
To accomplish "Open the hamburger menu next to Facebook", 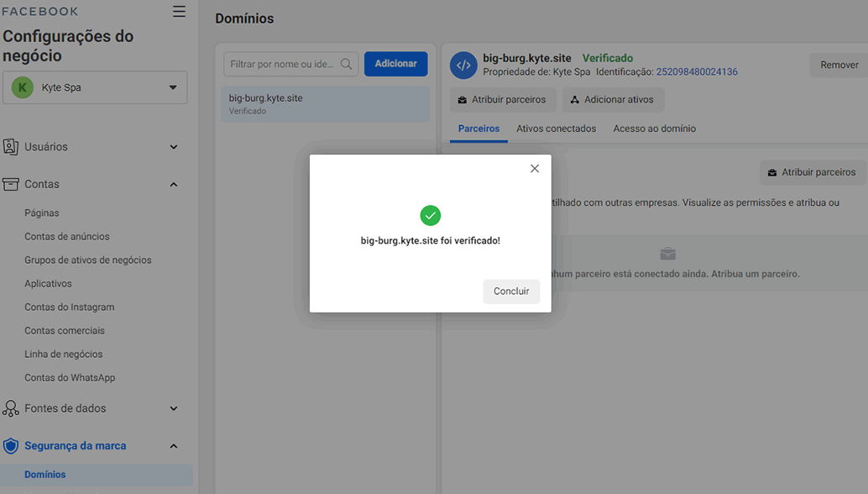I will tap(179, 12).
